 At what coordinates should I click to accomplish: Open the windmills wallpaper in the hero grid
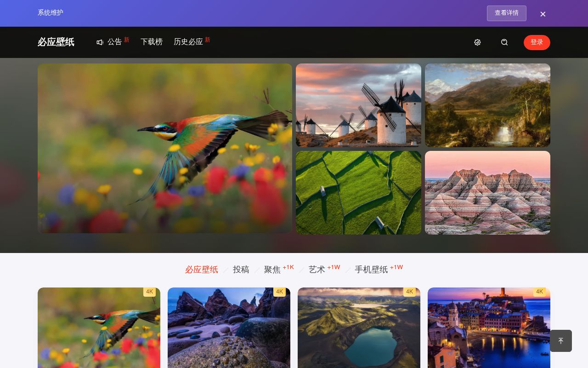point(358,105)
